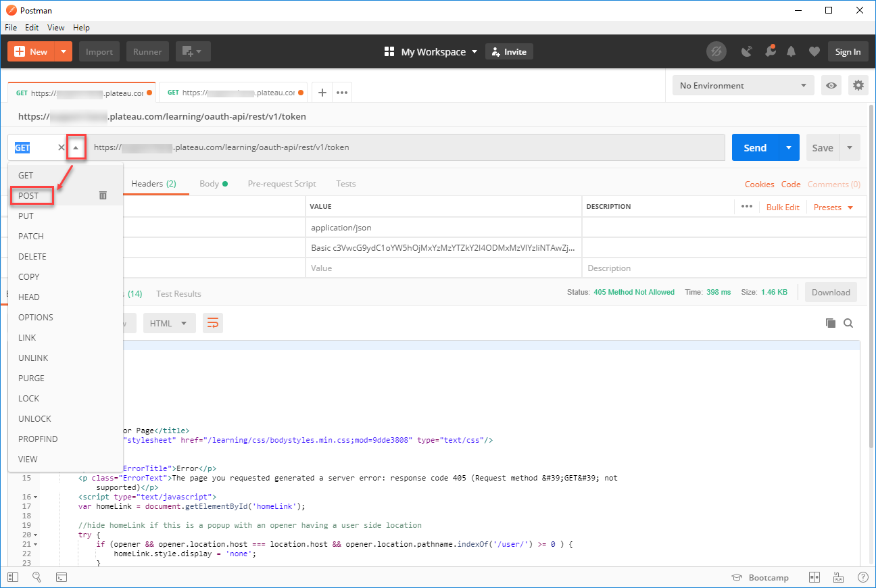The height and width of the screenshot is (588, 876).
Task: Show notifications via the bell icon
Action: (x=792, y=52)
